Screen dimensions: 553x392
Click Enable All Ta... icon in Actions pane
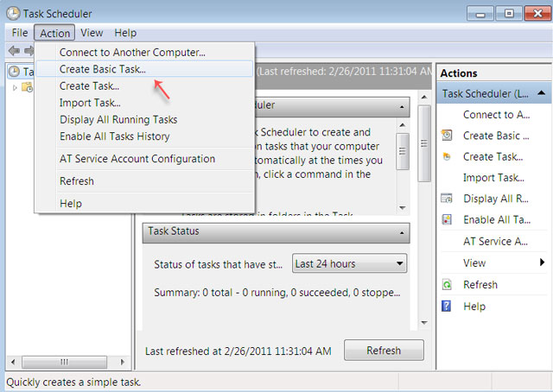click(447, 219)
